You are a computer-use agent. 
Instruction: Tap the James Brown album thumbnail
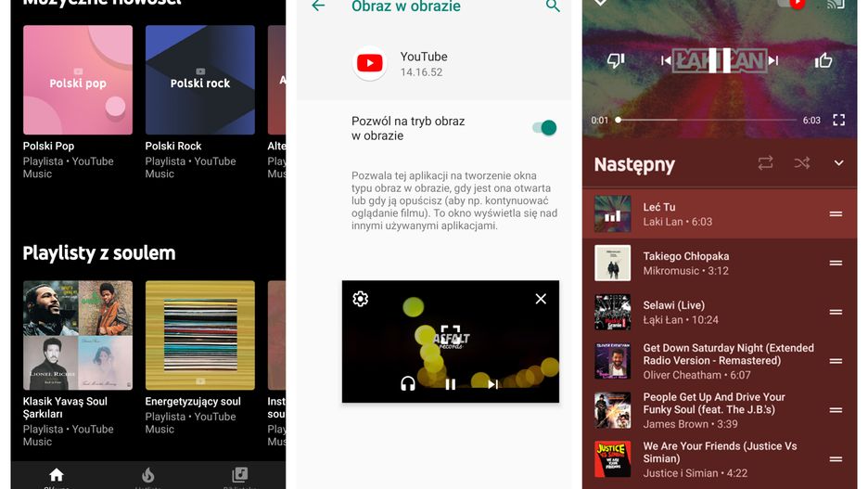612,410
